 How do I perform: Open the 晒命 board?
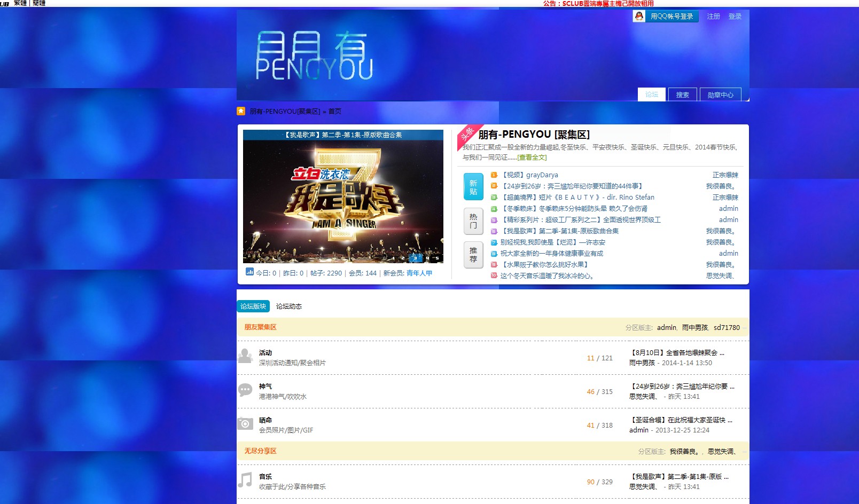point(265,420)
